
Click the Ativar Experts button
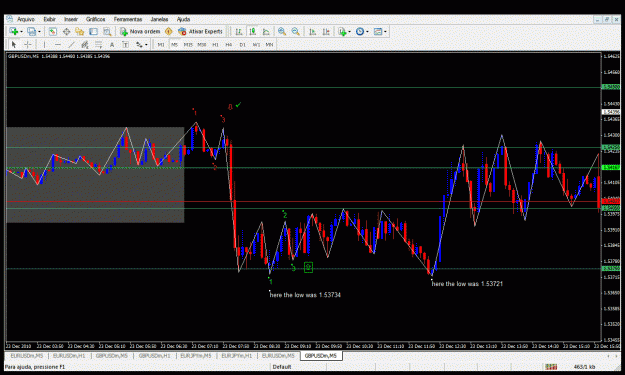(200, 31)
